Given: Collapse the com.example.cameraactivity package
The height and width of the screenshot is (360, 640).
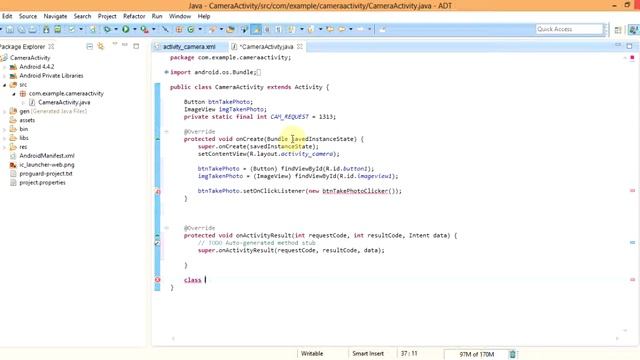Looking at the screenshot, I should tap(13, 94).
